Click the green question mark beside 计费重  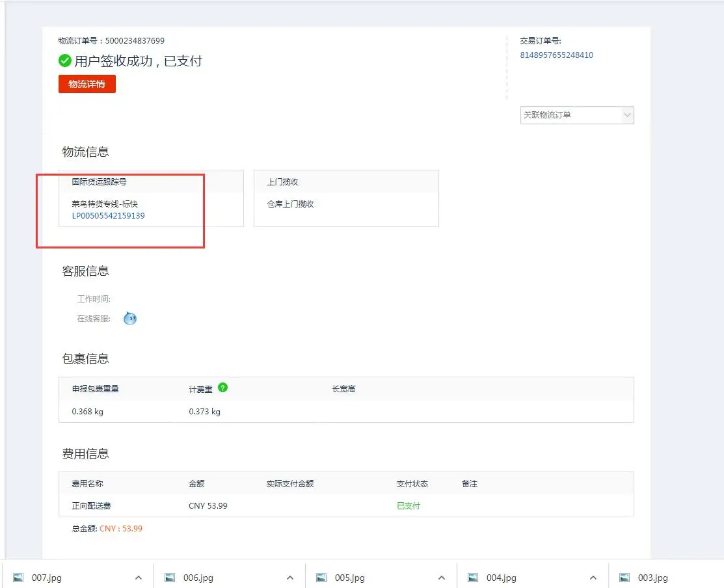click(x=222, y=388)
